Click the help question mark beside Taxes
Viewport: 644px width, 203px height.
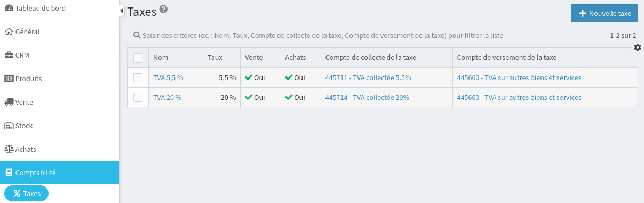(163, 9)
